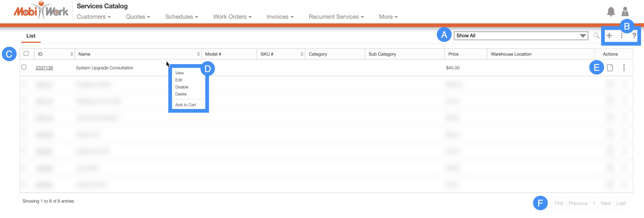Open the top toolbar three-dot menu
This screenshot has height=218, width=644.
pos(621,36)
